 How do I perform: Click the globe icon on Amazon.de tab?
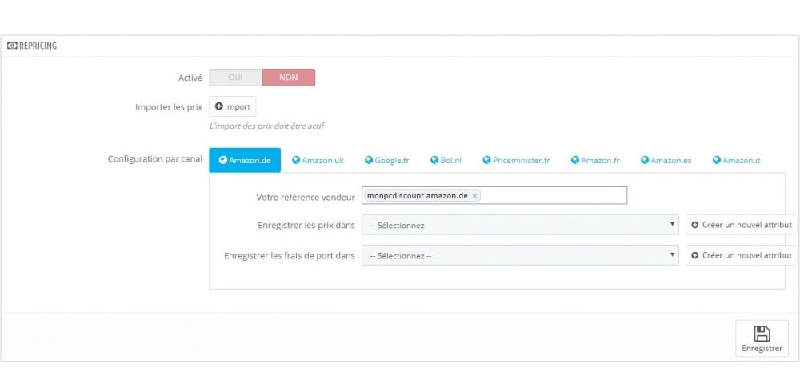(x=222, y=160)
